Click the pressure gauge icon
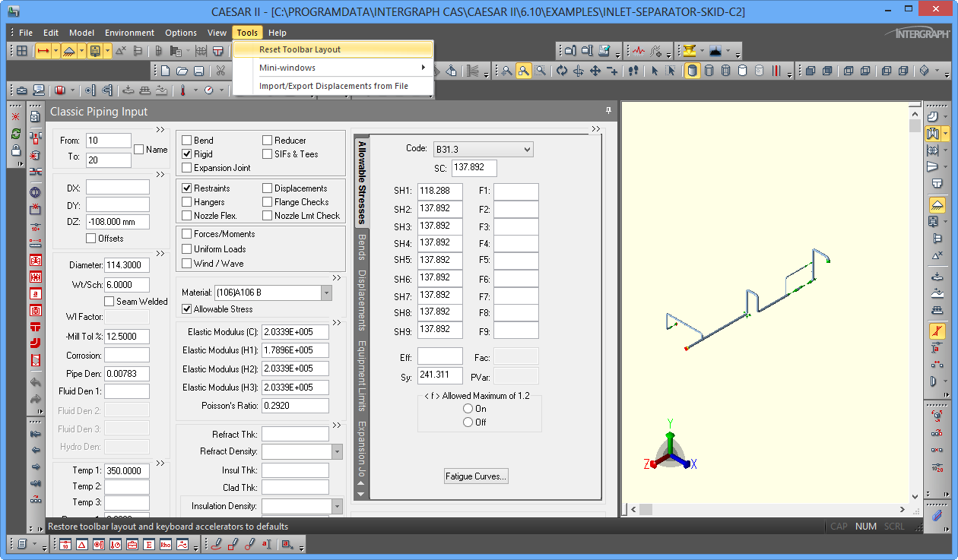This screenshot has width=958, height=560. click(208, 90)
